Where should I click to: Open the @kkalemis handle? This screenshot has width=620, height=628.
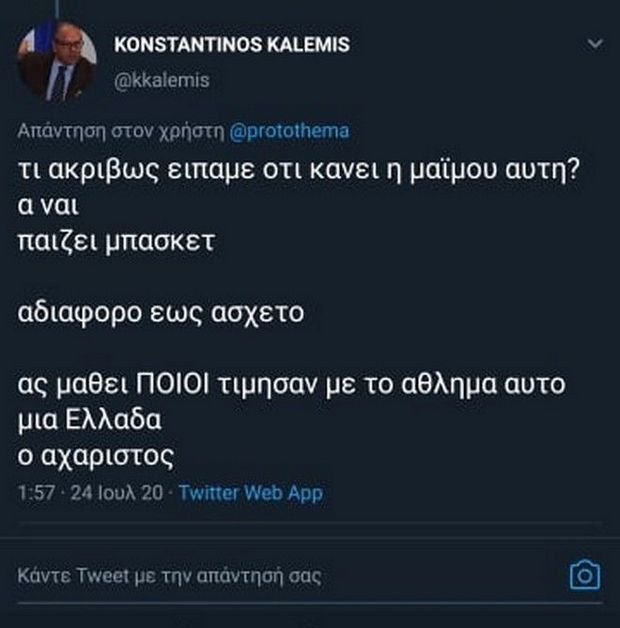(x=162, y=80)
